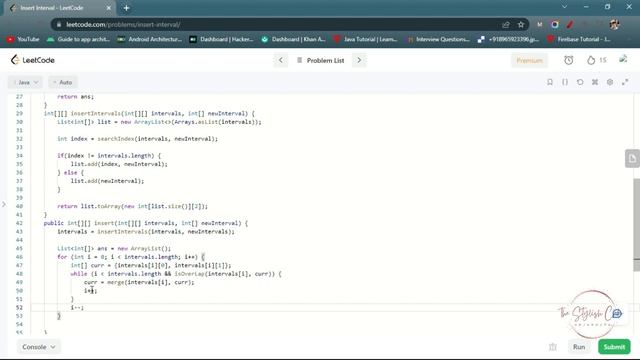
Task: Click the keyboard shortcuts command icon
Action: tap(595, 82)
